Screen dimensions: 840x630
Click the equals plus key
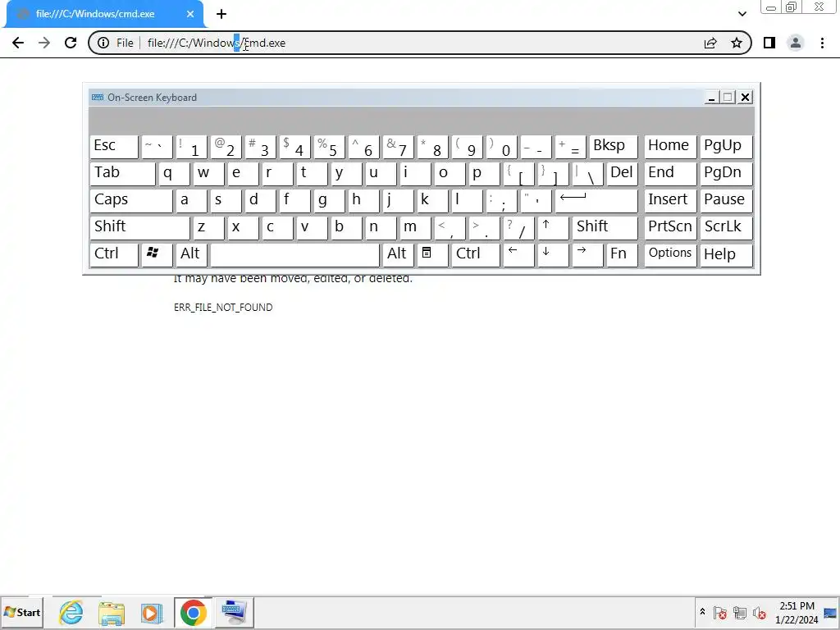[x=570, y=146]
